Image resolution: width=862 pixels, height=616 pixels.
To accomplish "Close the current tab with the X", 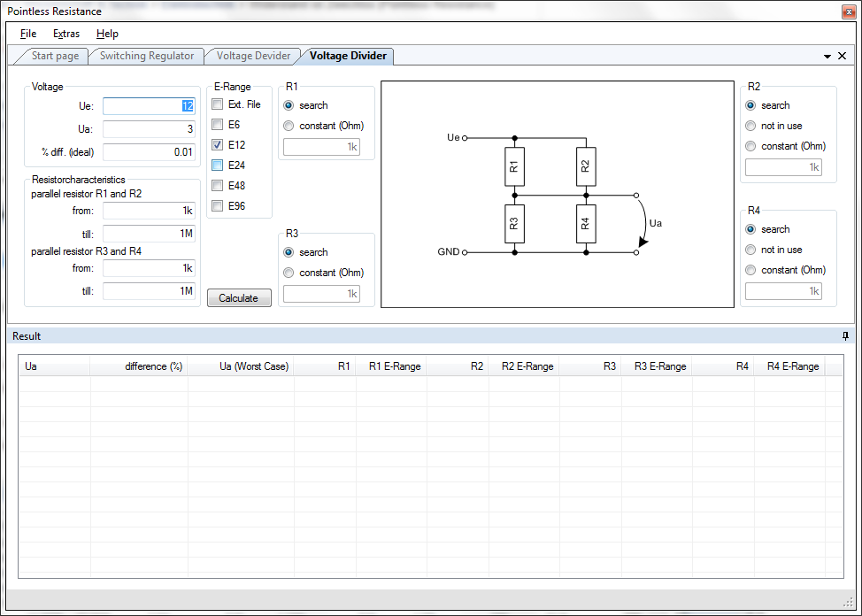I will click(842, 56).
